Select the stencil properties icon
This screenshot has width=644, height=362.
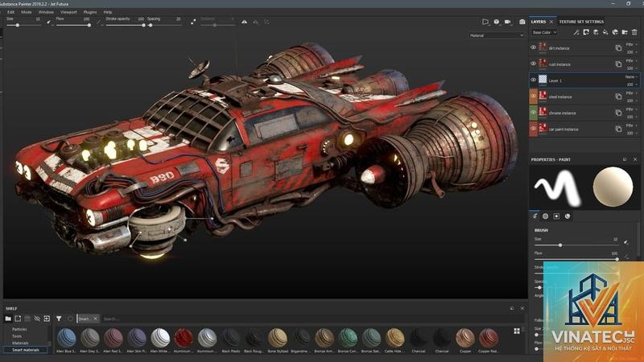(x=556, y=216)
